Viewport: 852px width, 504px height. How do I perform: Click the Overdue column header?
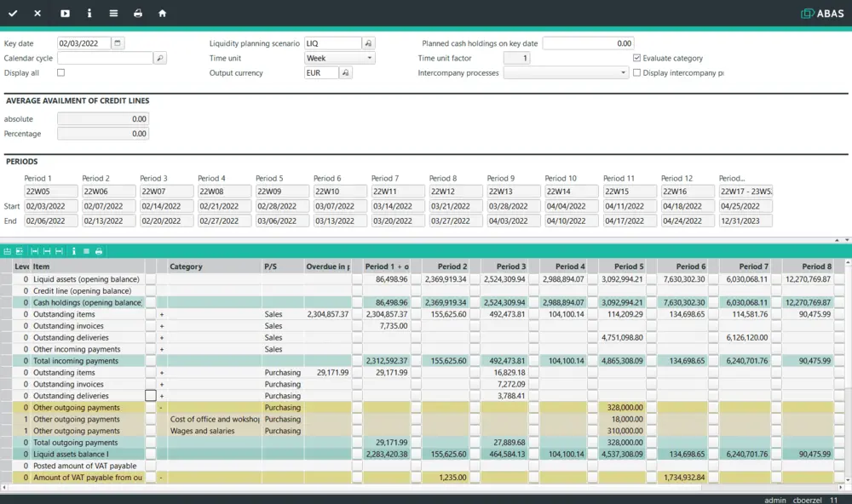(328, 266)
